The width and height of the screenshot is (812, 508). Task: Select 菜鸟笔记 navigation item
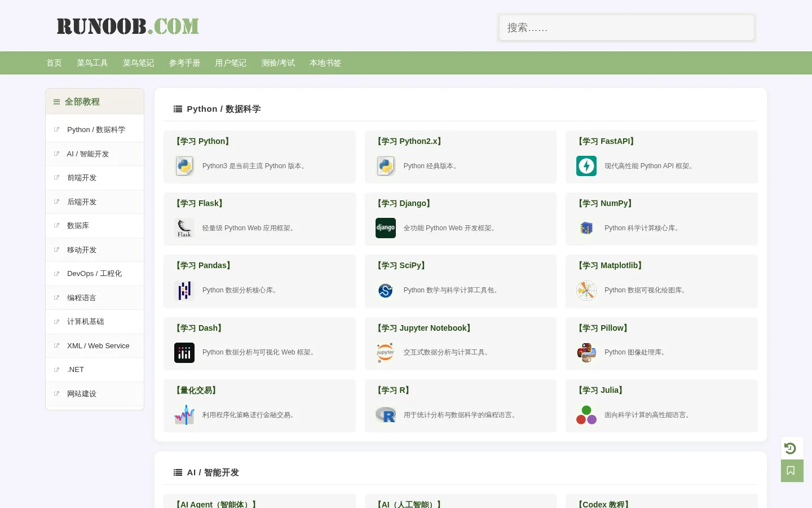click(139, 63)
